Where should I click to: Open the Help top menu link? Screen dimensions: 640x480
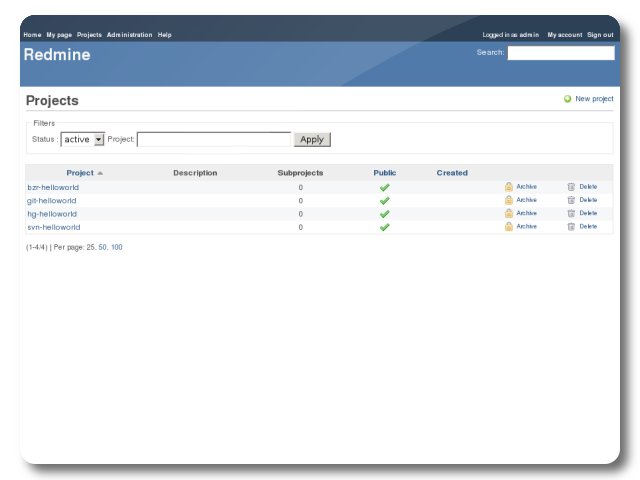pyautogui.click(x=165, y=35)
